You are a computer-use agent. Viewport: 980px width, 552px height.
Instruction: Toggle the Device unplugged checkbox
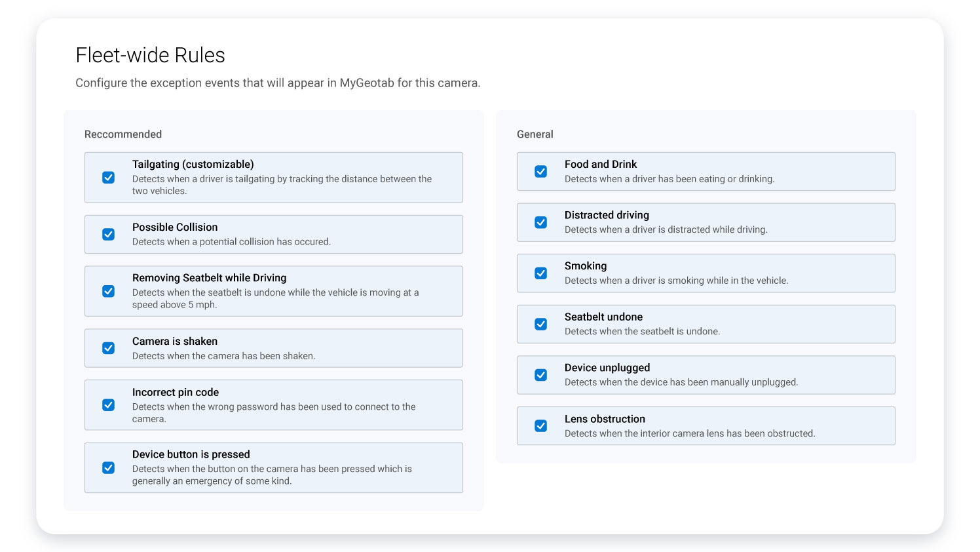(541, 375)
